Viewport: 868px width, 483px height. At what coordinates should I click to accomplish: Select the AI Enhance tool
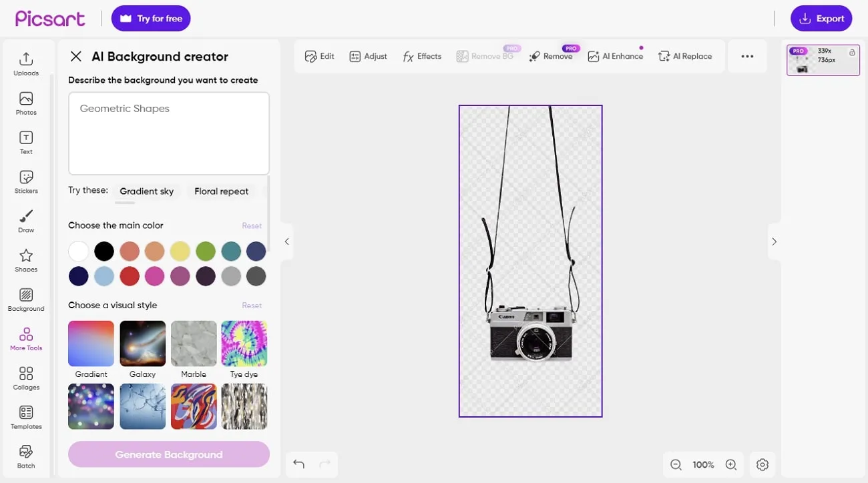615,56
